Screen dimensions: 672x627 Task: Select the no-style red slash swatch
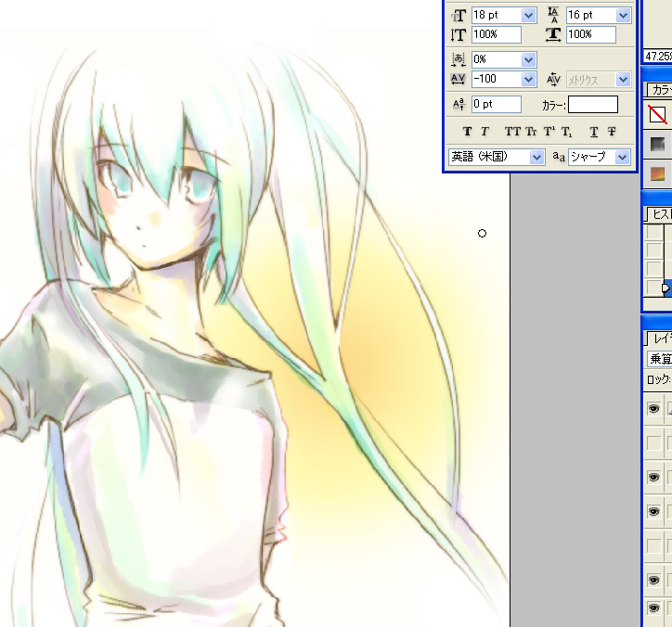657,114
